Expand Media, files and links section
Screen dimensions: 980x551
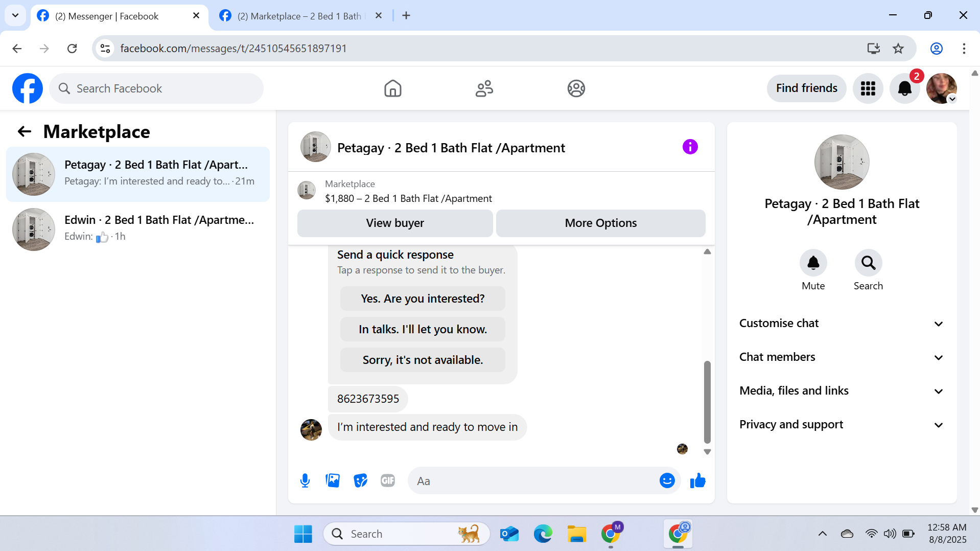[842, 391]
